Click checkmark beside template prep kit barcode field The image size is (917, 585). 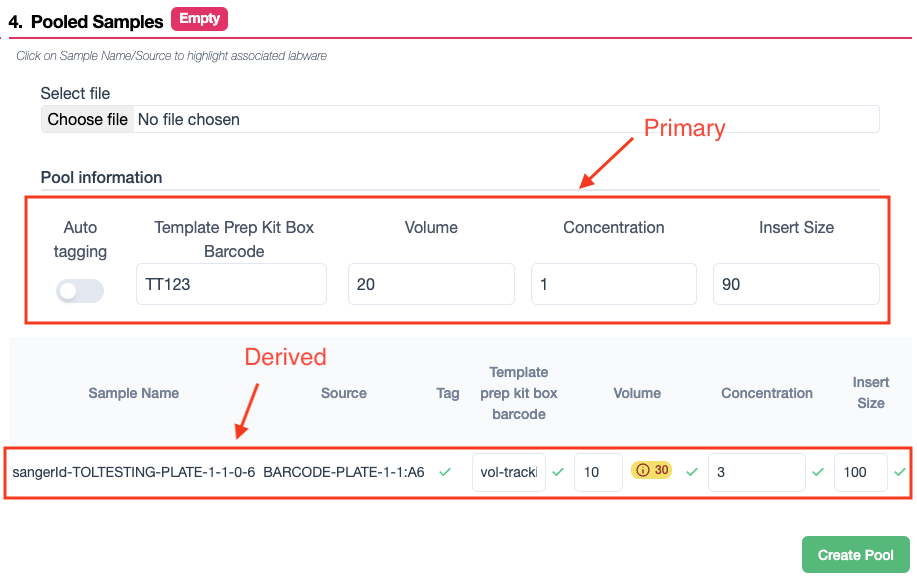pos(558,471)
